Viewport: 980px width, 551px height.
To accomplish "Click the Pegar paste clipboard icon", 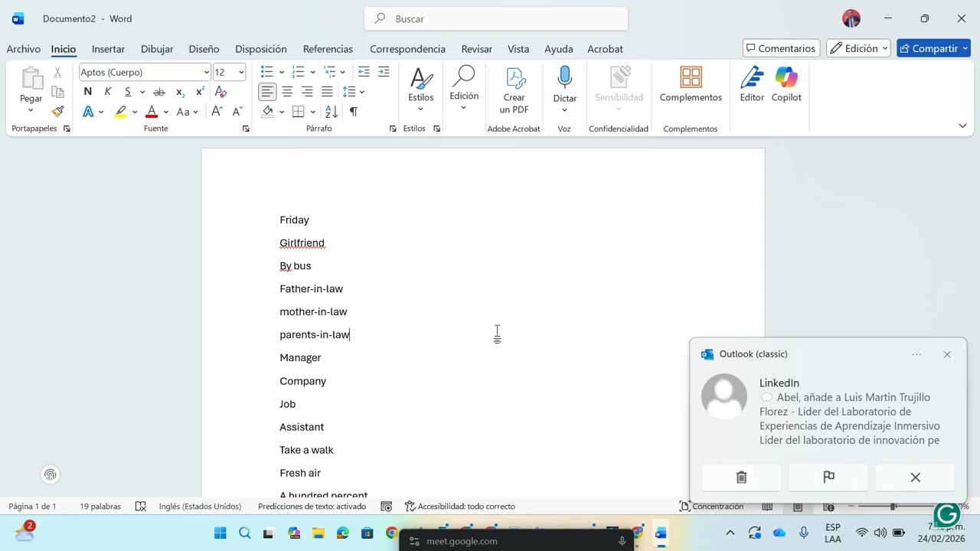I will click(x=31, y=78).
